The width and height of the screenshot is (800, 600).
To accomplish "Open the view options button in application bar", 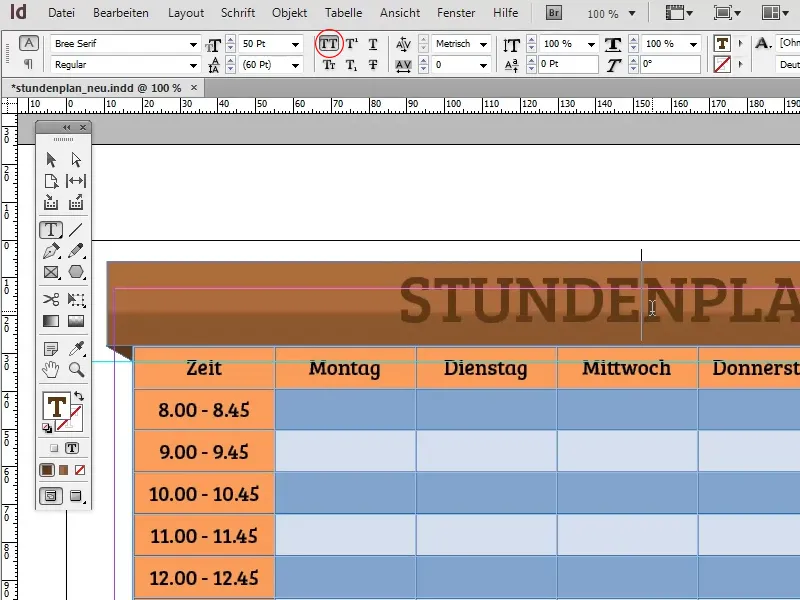I will 679,13.
